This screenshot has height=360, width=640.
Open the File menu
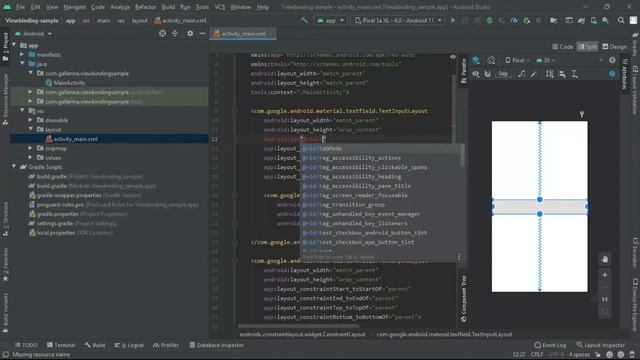coord(20,7)
